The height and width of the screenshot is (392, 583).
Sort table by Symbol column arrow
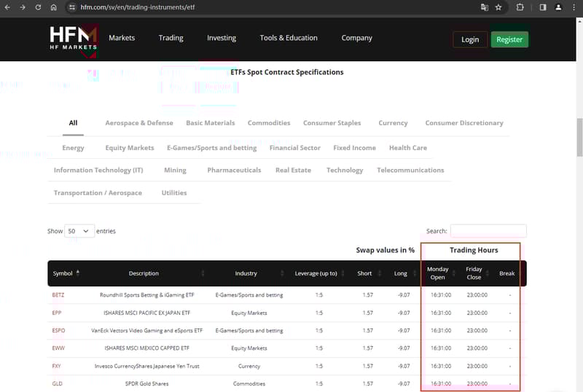(x=78, y=273)
